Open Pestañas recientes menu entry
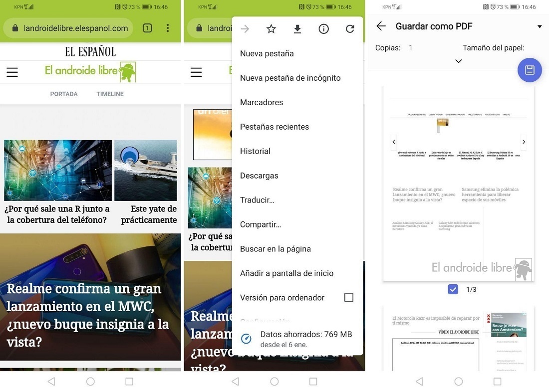549x392 pixels. tap(297, 127)
